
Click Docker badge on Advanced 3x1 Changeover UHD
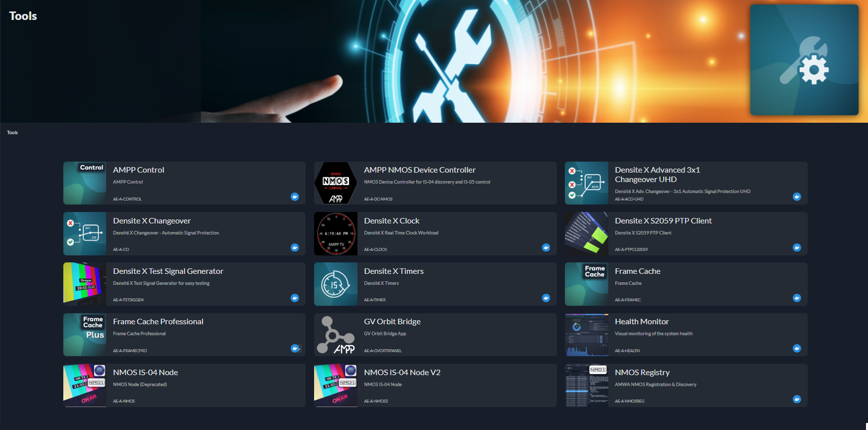(x=797, y=197)
